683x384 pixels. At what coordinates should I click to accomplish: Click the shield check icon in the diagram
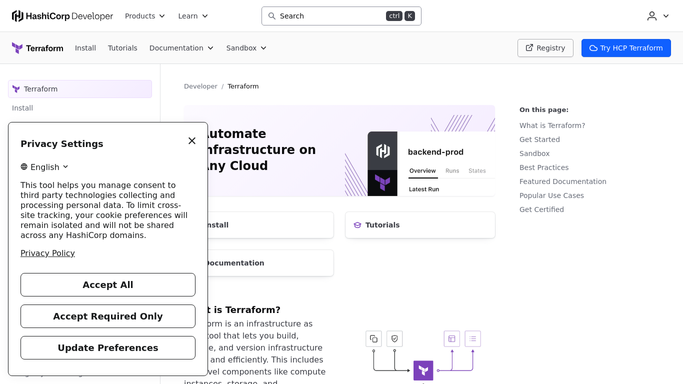coord(394,339)
